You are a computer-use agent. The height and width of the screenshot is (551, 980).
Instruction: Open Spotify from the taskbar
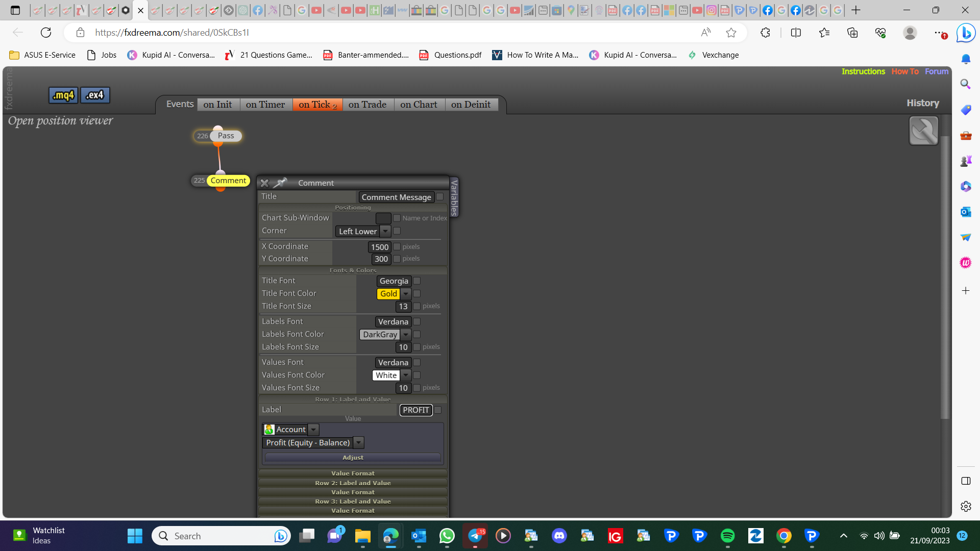[727, 536]
